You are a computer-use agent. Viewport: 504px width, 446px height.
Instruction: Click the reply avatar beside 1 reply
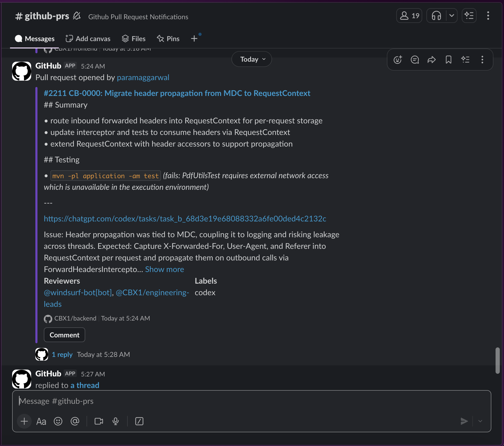(x=42, y=354)
